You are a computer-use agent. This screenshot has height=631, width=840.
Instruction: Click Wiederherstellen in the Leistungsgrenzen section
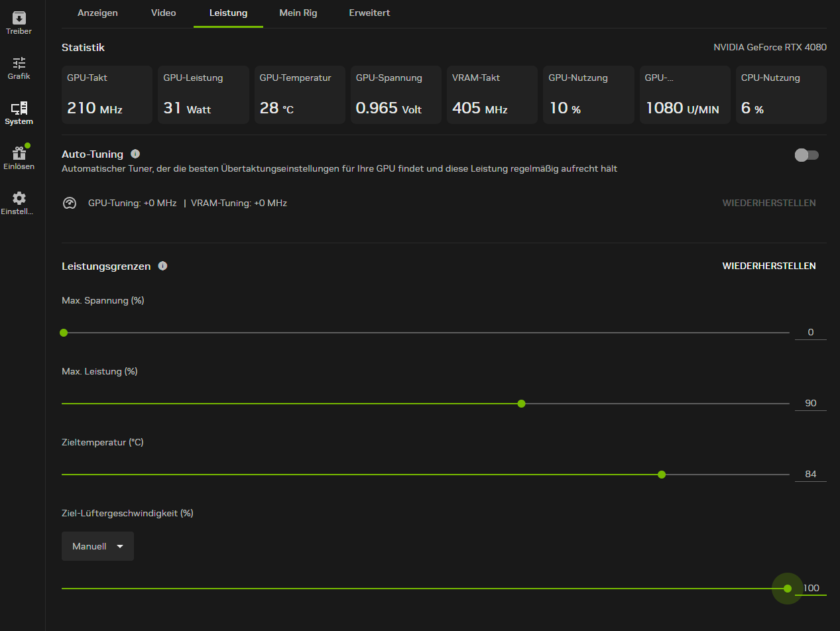(x=769, y=266)
